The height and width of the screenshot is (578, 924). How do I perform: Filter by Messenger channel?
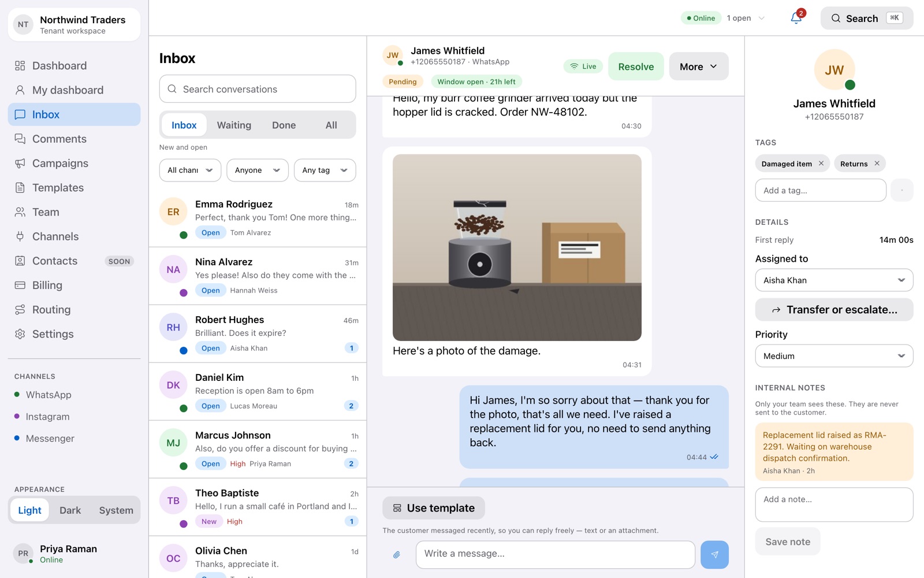tap(74, 439)
